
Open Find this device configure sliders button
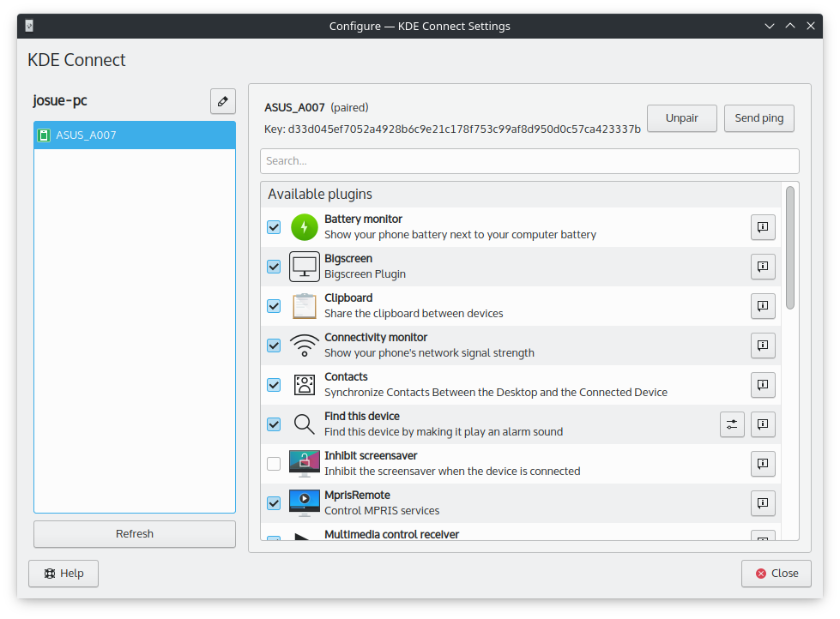click(x=732, y=424)
